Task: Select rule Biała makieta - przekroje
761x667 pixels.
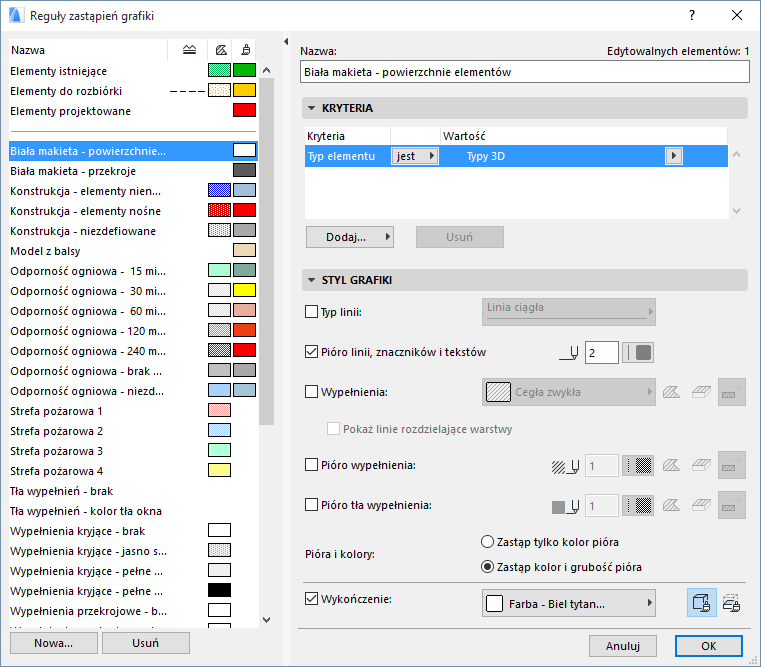Action: tap(133, 171)
